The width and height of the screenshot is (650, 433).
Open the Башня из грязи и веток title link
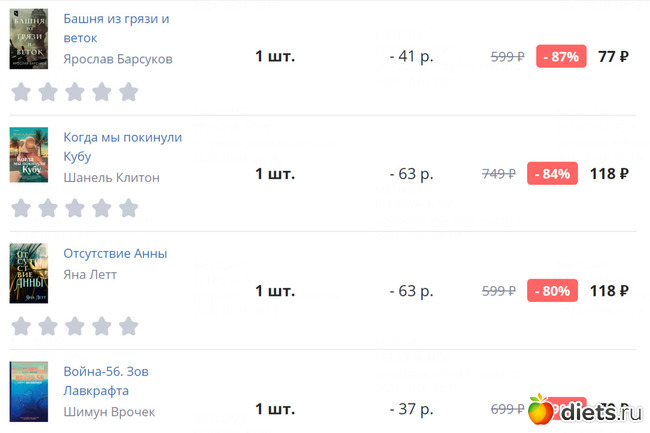pos(115,28)
